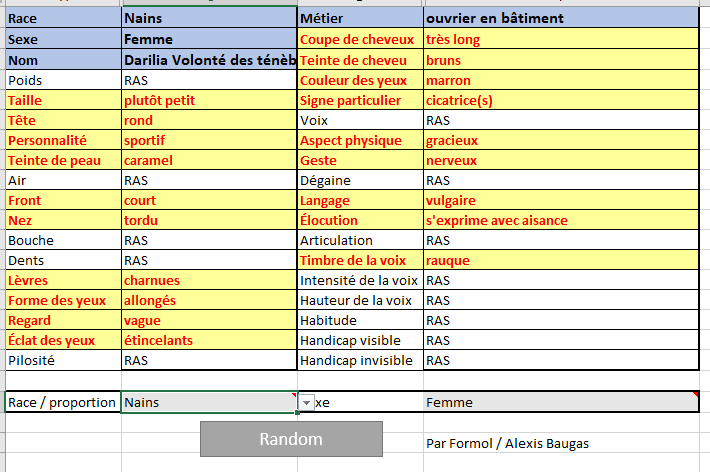The height and width of the screenshot is (472, 710).
Task: Select the "Métier" header cell
Action: [360, 18]
